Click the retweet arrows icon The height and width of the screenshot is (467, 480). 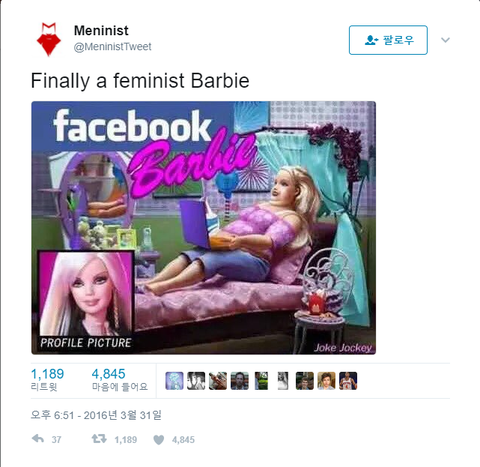tap(99, 439)
